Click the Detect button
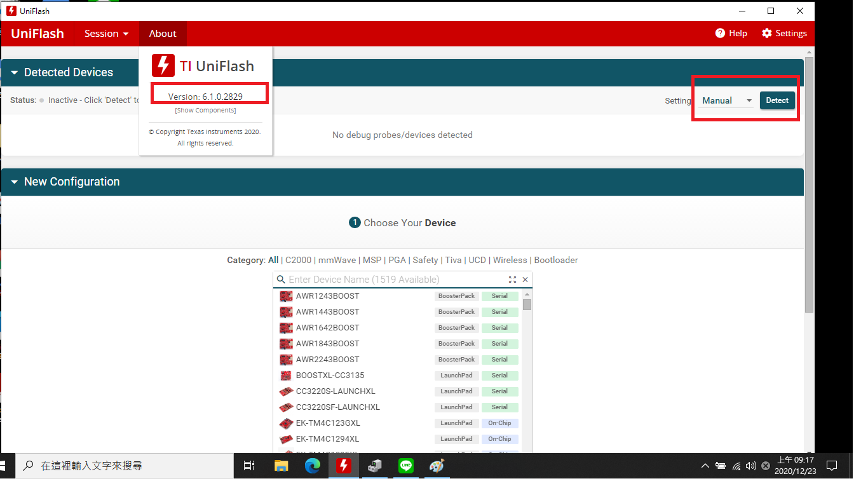The height and width of the screenshot is (488, 868). (x=777, y=100)
